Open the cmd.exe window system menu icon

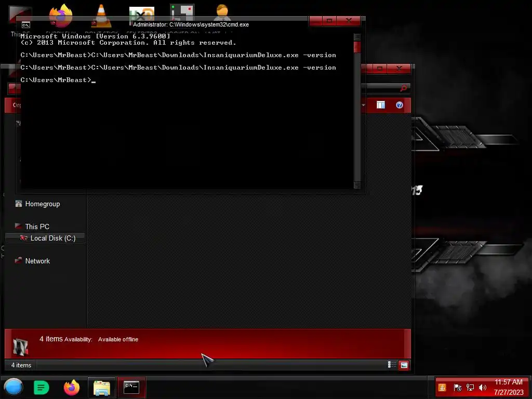(26, 25)
